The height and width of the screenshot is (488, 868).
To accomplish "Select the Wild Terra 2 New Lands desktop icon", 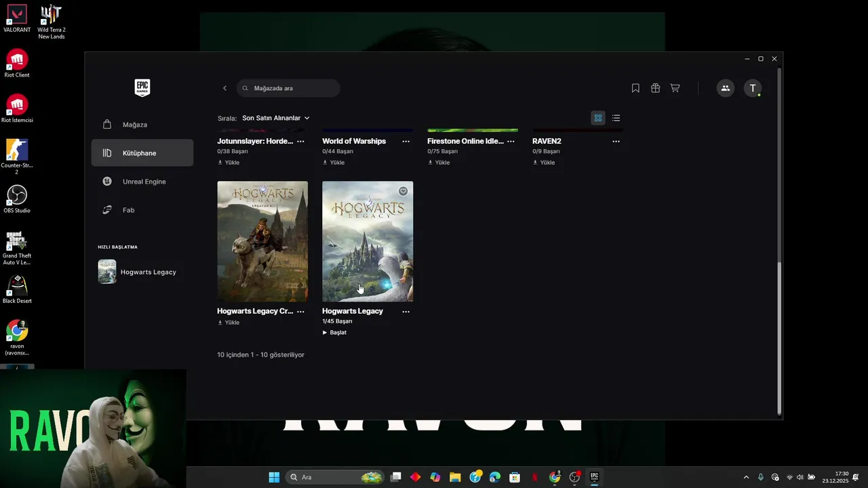I will click(x=52, y=22).
